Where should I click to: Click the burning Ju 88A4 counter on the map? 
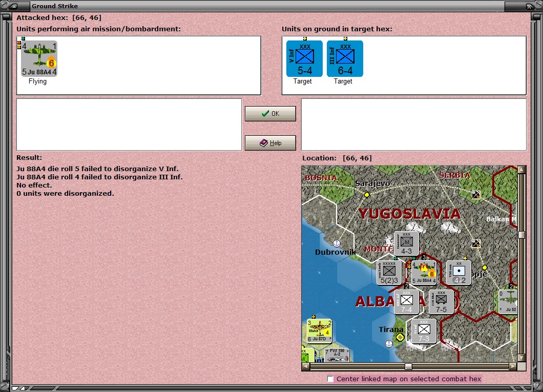(x=424, y=273)
